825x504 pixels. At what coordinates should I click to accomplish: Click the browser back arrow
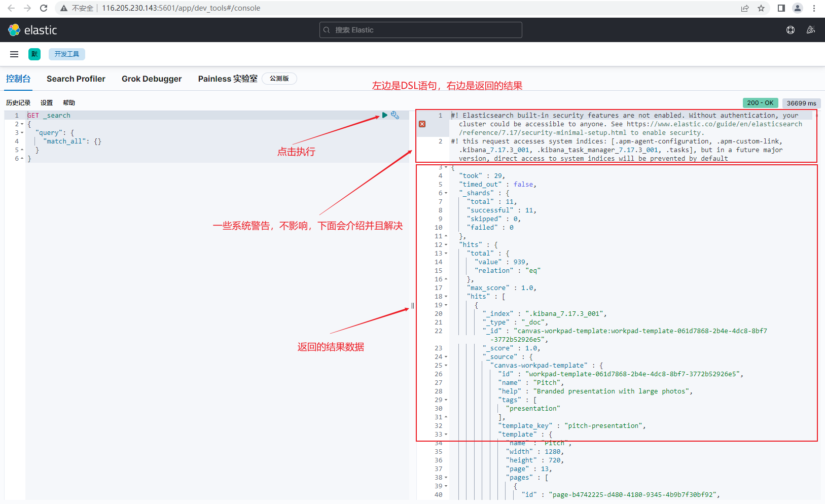coord(11,8)
